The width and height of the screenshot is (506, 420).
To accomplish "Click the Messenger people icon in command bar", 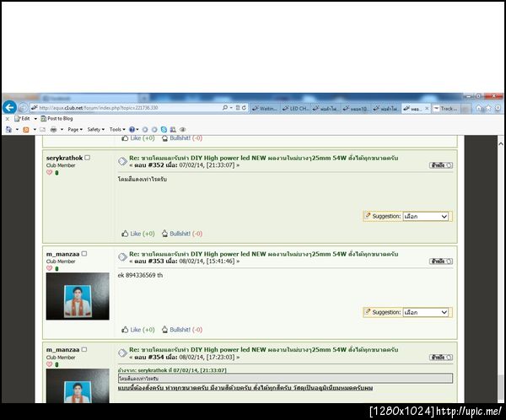I will pyautogui.click(x=173, y=129).
